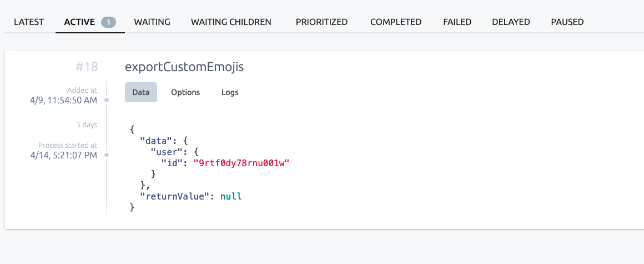
Task: Go to the PRIORITIZED tab
Action: click(321, 22)
